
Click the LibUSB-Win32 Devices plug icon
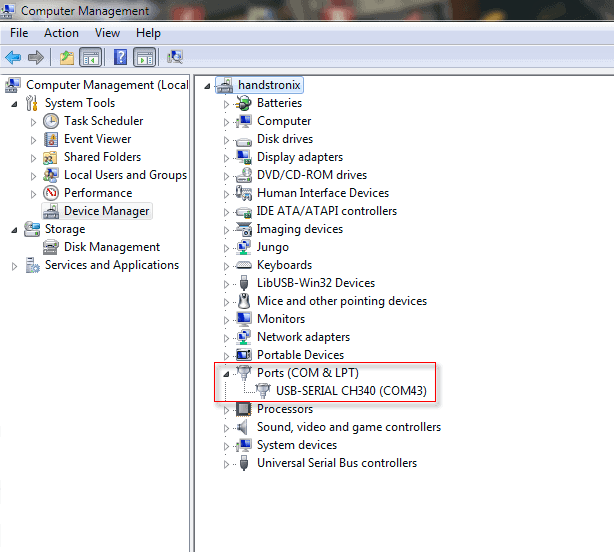(x=244, y=283)
